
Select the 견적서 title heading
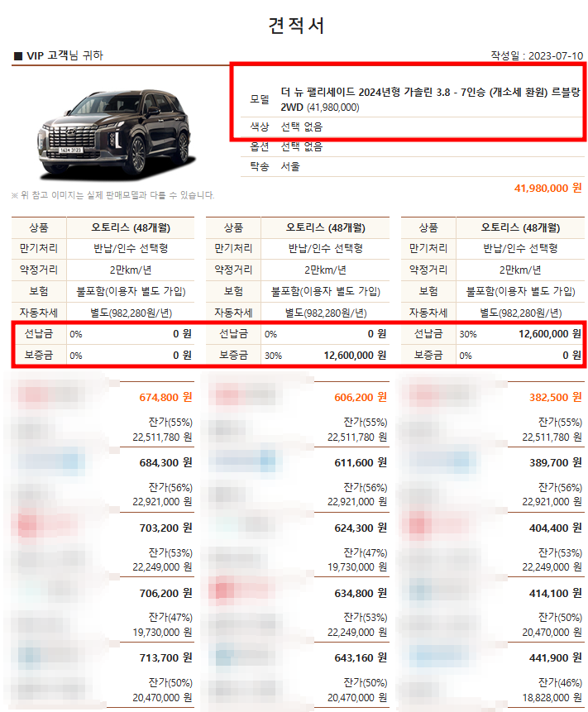pyautogui.click(x=296, y=26)
